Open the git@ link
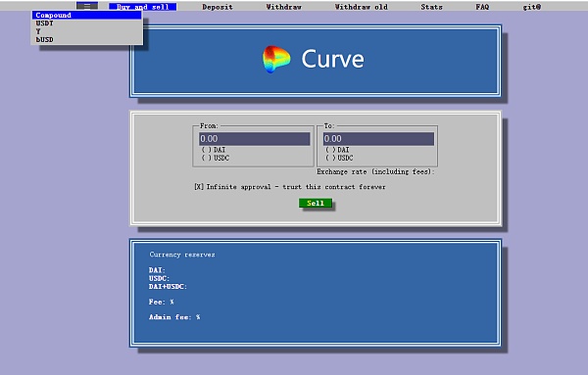This screenshot has height=375, width=588. click(x=532, y=7)
